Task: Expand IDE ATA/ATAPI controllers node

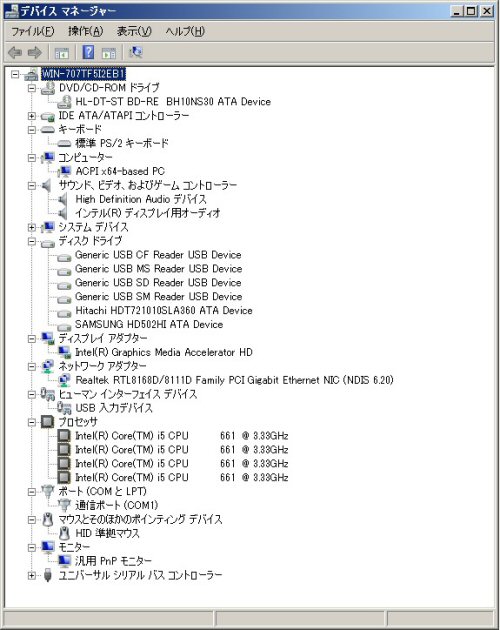Action: 32,116
